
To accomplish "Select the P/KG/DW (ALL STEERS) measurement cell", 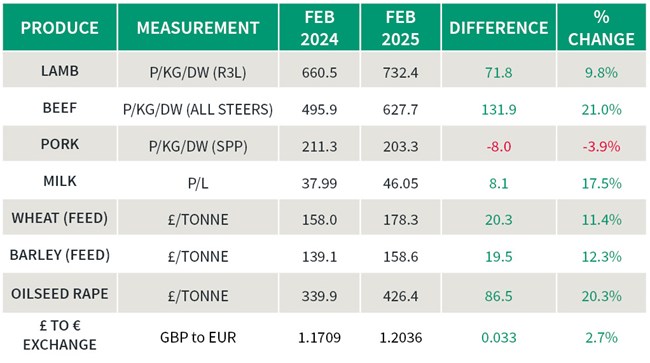I will point(198,109).
